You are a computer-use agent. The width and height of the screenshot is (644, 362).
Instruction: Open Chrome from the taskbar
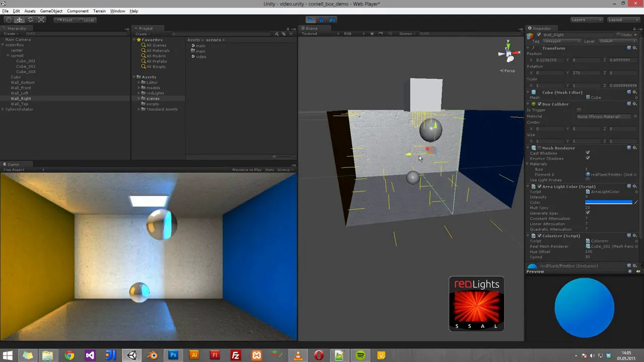[x=69, y=355]
